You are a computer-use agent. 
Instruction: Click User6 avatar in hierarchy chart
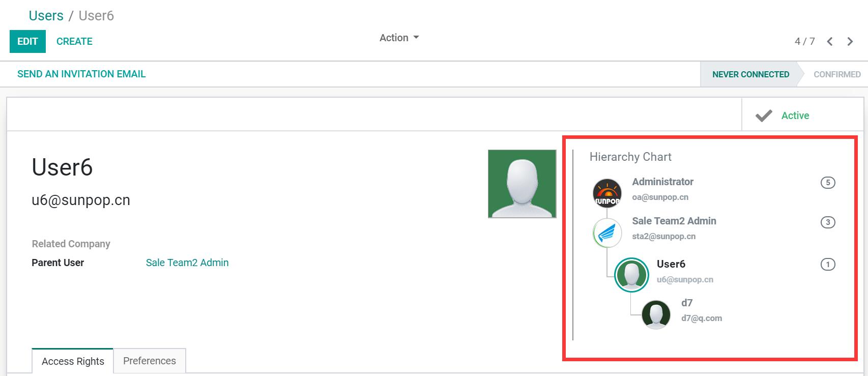[631, 275]
